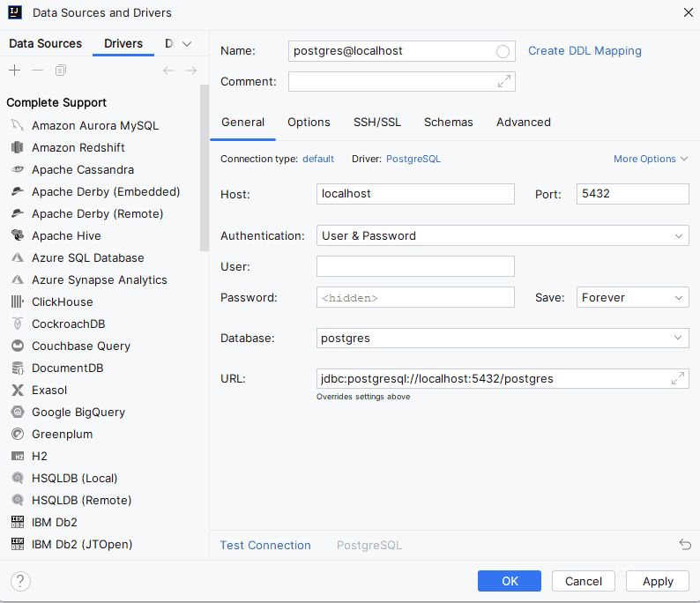Image resolution: width=700 pixels, height=603 pixels.
Task: Click the color circle in Name field
Action: 503,52
